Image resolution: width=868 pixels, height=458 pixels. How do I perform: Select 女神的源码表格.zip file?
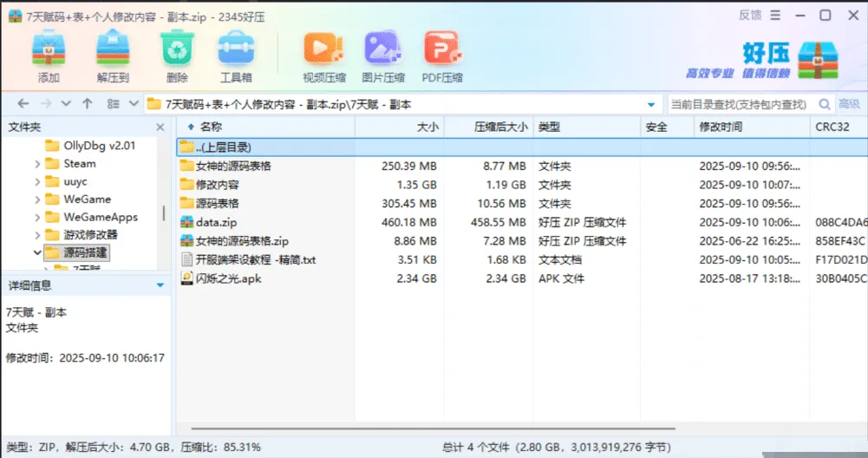pos(522,241)
